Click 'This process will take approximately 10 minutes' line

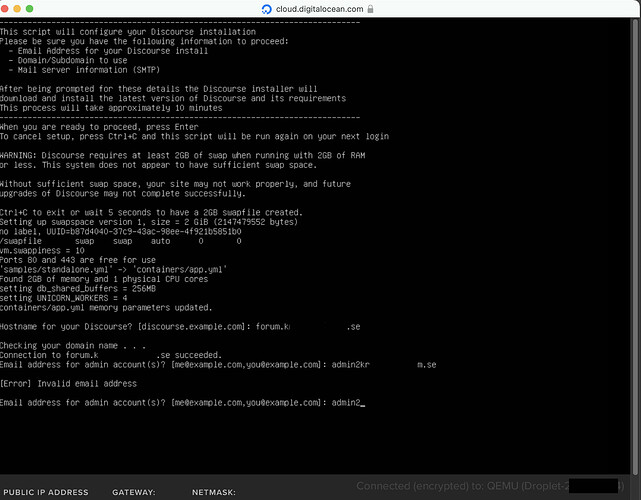pyautogui.click(x=111, y=108)
